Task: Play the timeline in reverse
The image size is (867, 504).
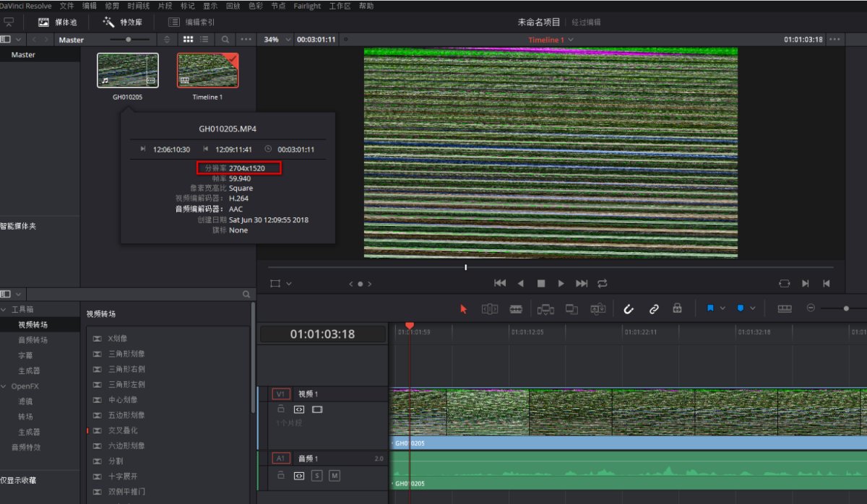Action: coord(520,284)
